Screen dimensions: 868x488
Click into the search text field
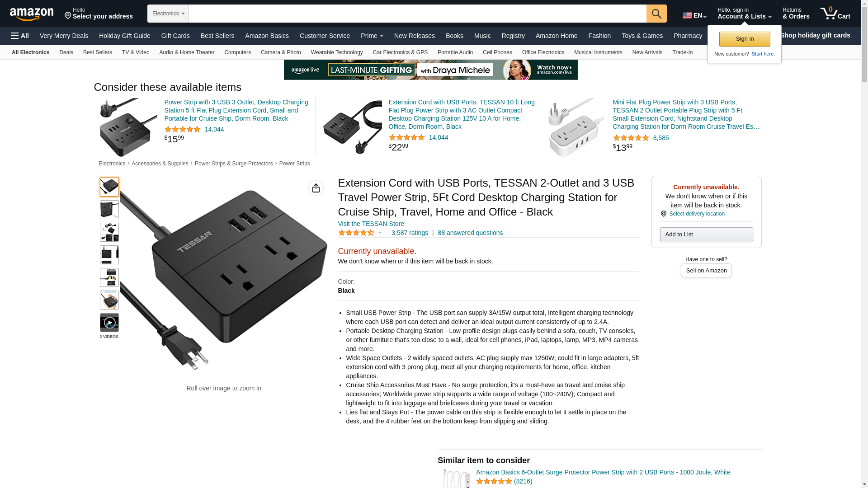point(418,14)
